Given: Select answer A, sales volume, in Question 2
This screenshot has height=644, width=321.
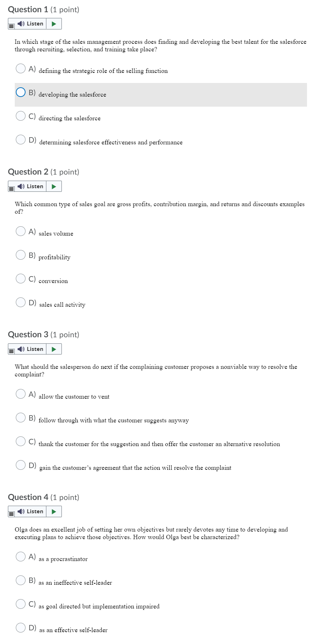Looking at the screenshot, I should 20,231.
